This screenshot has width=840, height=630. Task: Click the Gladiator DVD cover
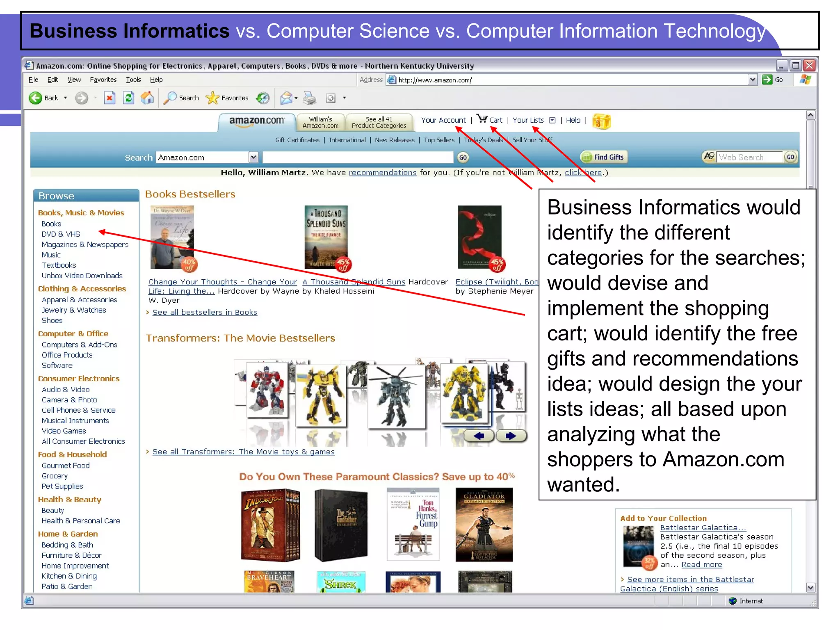point(484,525)
